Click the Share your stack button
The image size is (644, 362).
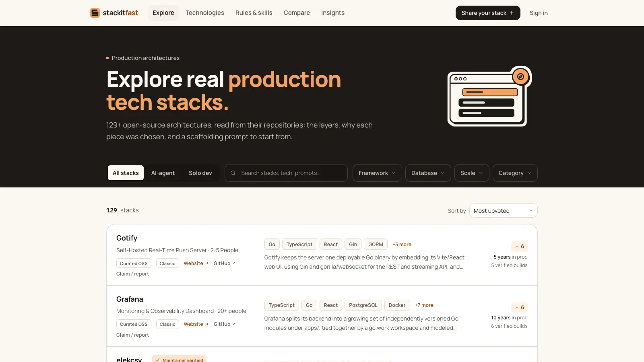point(488,13)
